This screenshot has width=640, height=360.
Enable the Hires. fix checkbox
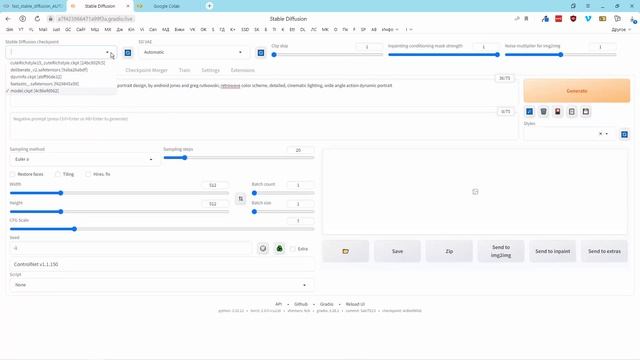[x=88, y=174]
